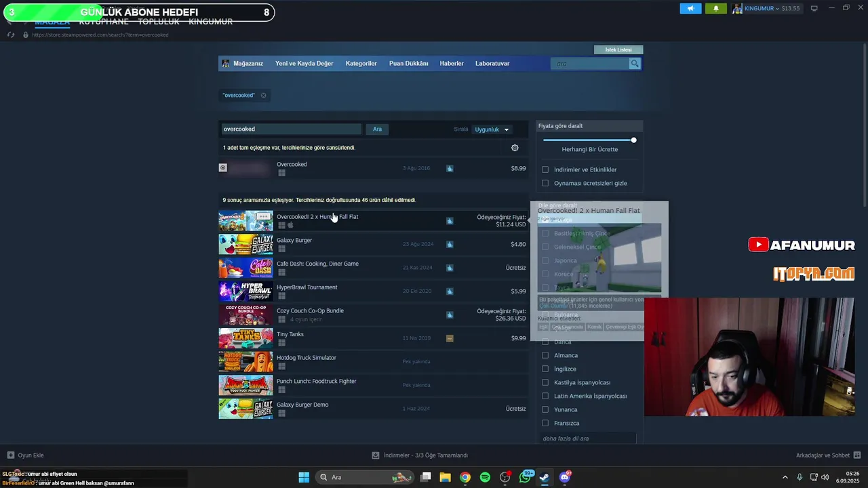This screenshot has width=868, height=488.
Task: Click the price range slider handle
Action: pyautogui.click(x=633, y=140)
